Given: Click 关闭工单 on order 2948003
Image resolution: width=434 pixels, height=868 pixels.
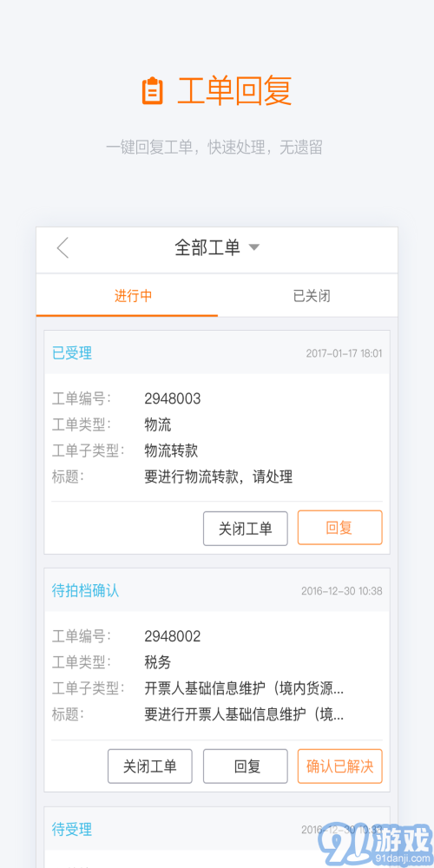Looking at the screenshot, I should tap(246, 528).
